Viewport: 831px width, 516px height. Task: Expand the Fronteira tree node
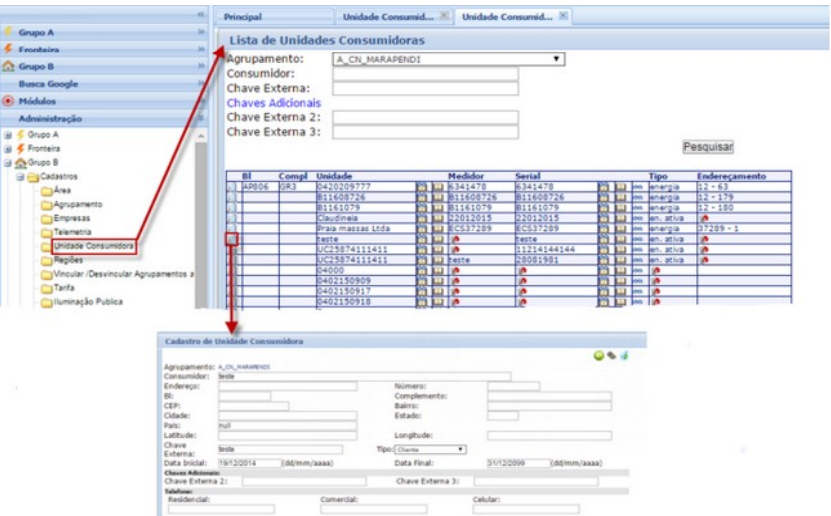(x=8, y=147)
